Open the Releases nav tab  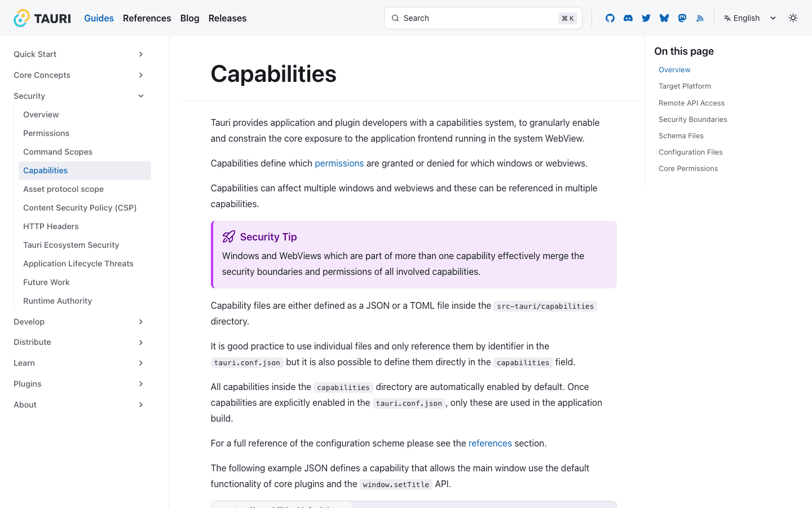point(227,18)
